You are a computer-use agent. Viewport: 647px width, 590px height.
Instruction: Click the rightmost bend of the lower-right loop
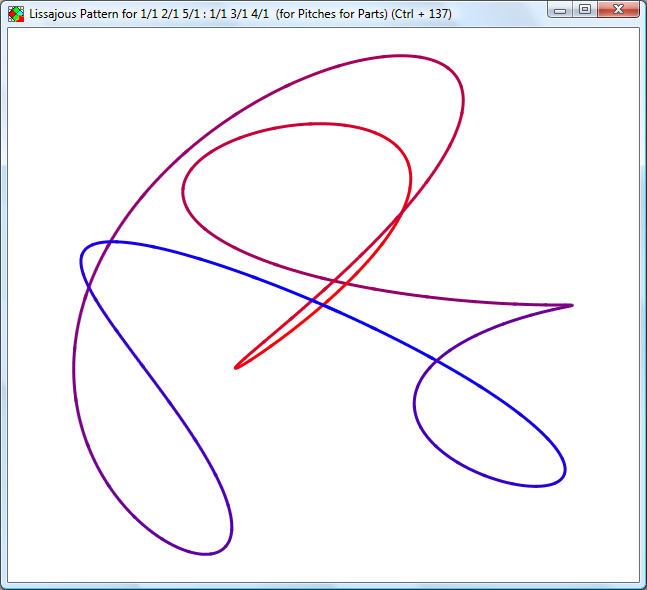565,470
